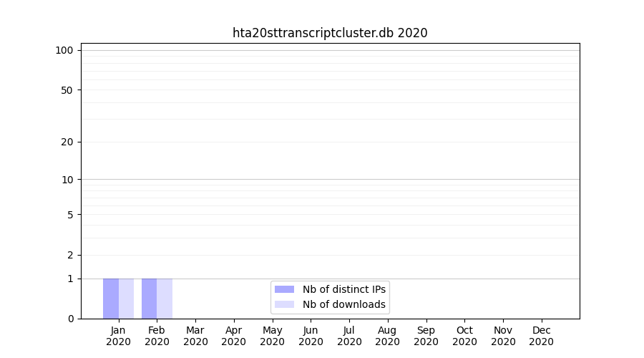Image resolution: width=644 pixels, height=358 pixels.
Task: Click the 20 y-axis tick label
Action: click(67, 142)
